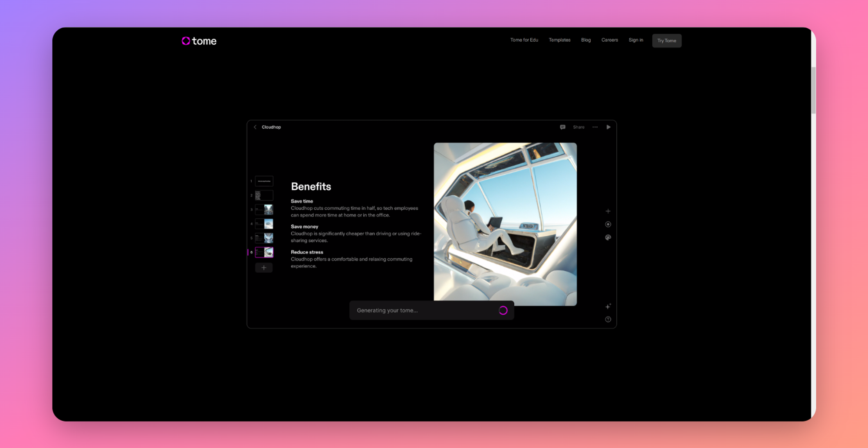Viewport: 868px width, 448px height.
Task: Select the futuristic cabin image
Action: pos(505,224)
